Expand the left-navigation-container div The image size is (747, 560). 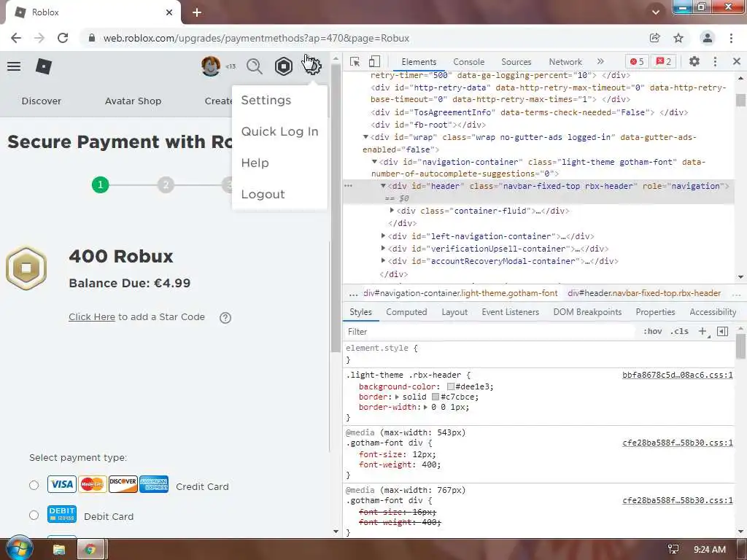click(x=383, y=236)
